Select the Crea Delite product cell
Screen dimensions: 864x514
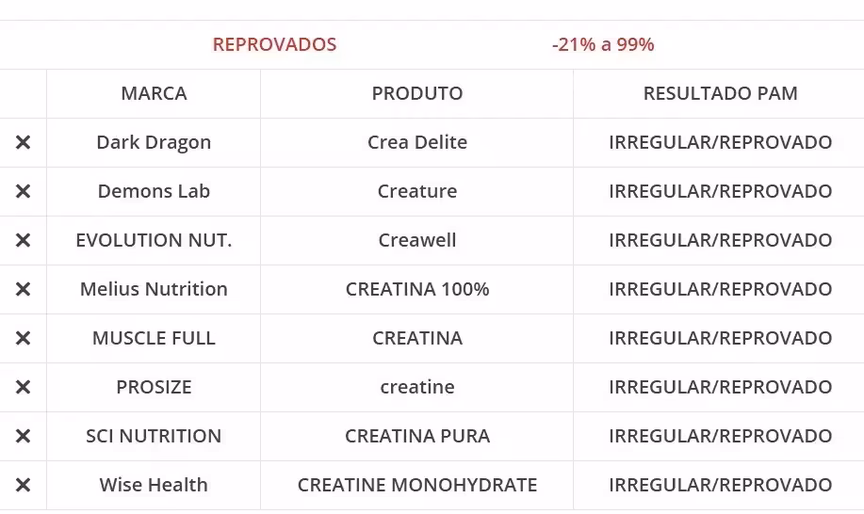[x=417, y=143]
